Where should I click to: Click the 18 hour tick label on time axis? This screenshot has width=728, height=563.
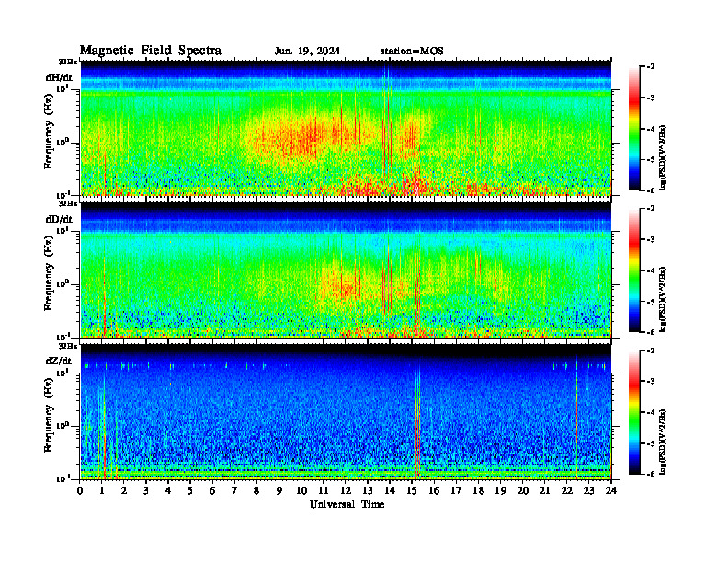478,491
